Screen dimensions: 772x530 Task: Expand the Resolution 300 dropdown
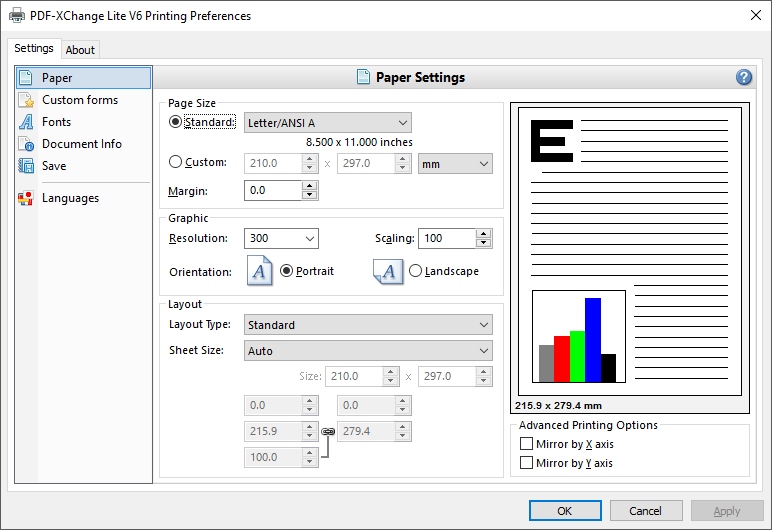coord(281,238)
